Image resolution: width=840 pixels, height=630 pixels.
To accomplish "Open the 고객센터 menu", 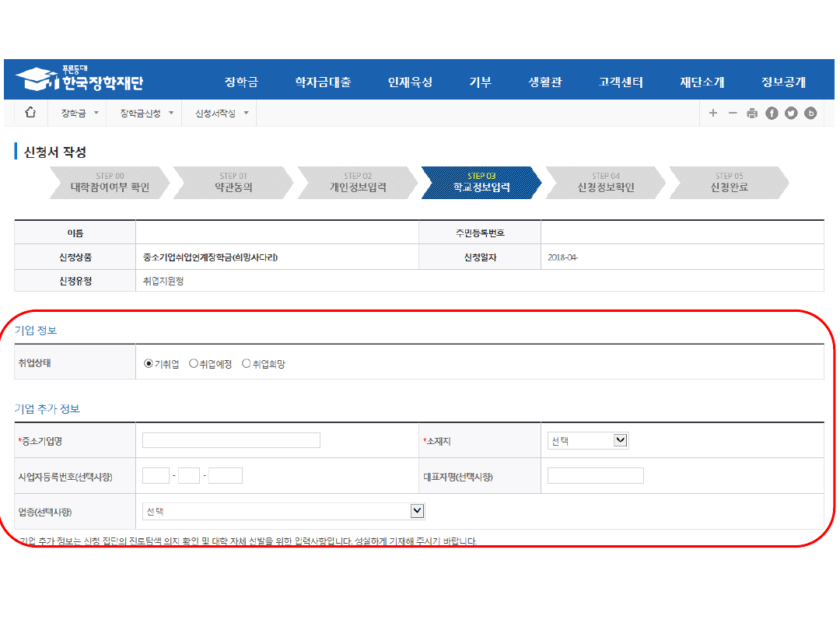I will point(621,82).
